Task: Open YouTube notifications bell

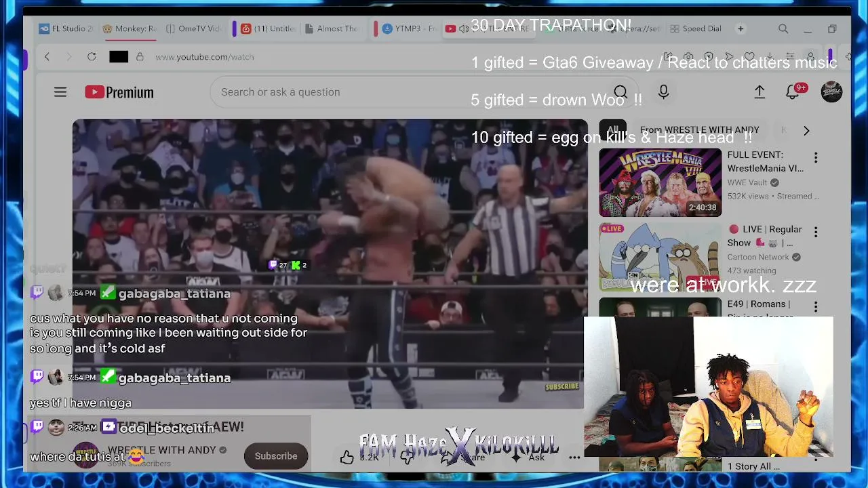Action: [793, 91]
